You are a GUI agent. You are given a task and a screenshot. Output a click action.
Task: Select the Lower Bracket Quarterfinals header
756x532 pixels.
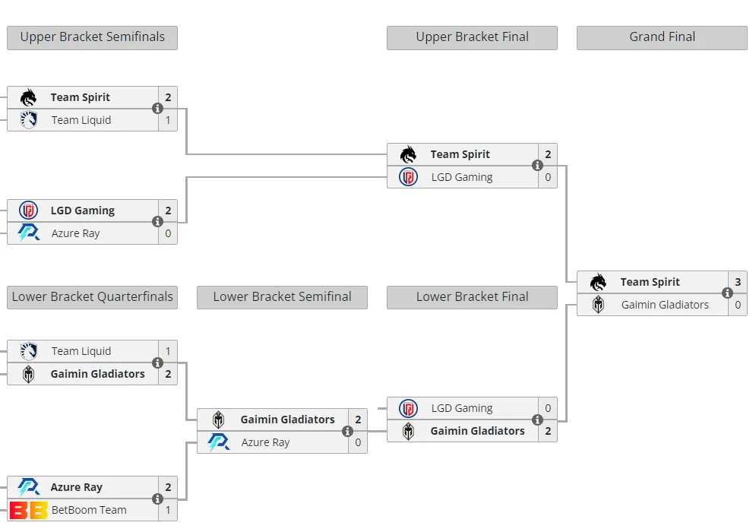coord(92,297)
